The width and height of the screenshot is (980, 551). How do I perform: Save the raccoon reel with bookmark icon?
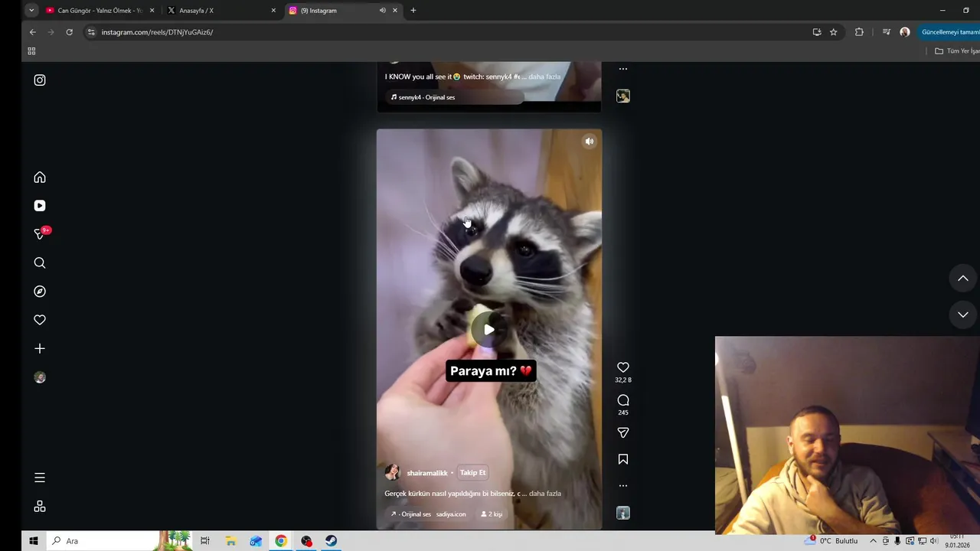click(x=623, y=459)
